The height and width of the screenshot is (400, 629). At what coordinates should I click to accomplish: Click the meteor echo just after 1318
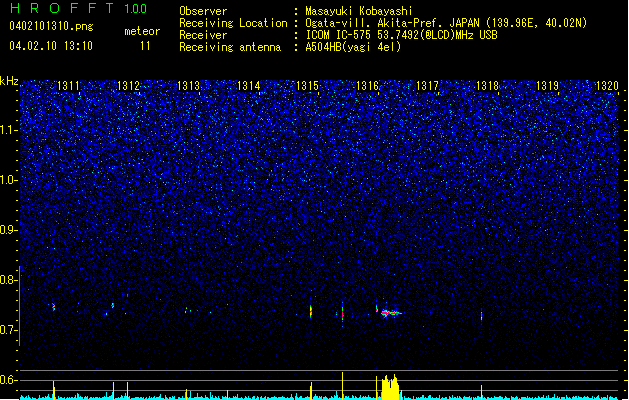(481, 315)
